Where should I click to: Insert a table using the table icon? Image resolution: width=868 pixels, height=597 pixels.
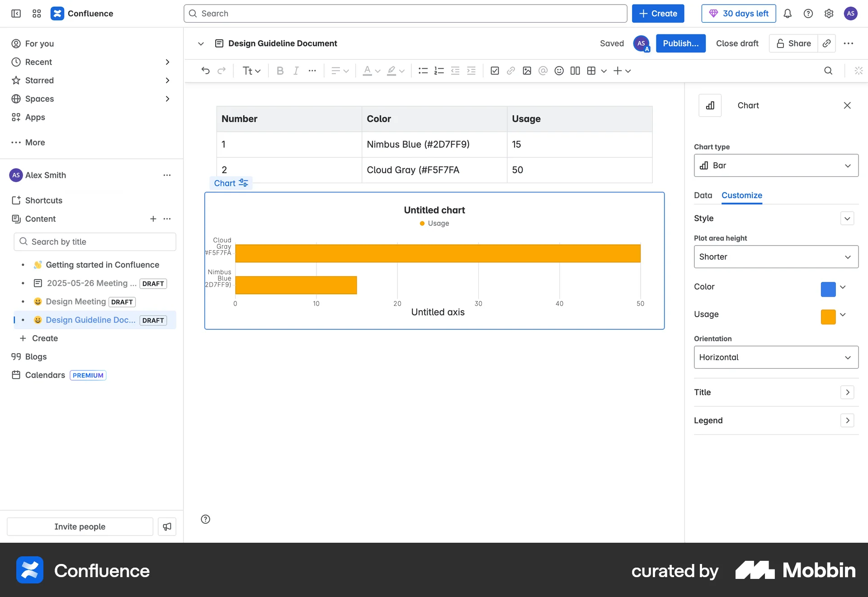click(591, 71)
